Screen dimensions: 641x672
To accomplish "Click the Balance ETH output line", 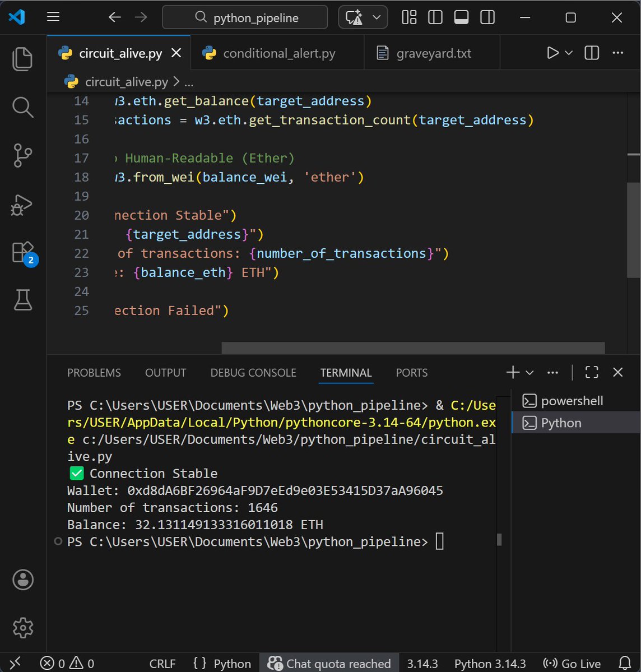I will click(x=195, y=525).
